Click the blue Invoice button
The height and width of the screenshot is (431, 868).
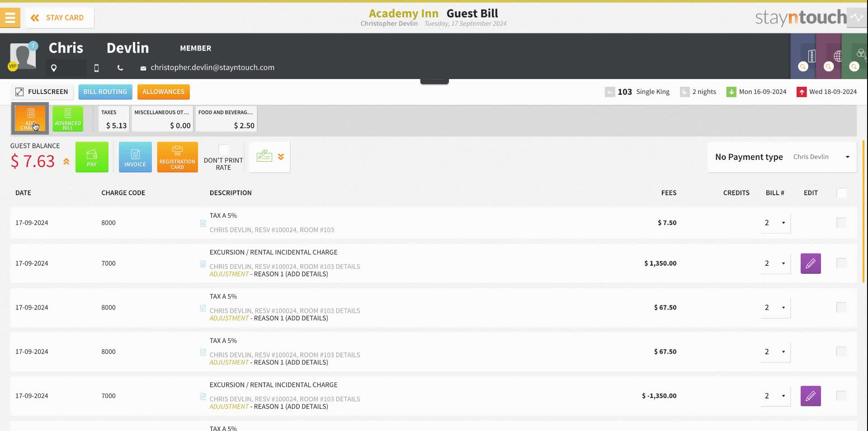tap(135, 157)
